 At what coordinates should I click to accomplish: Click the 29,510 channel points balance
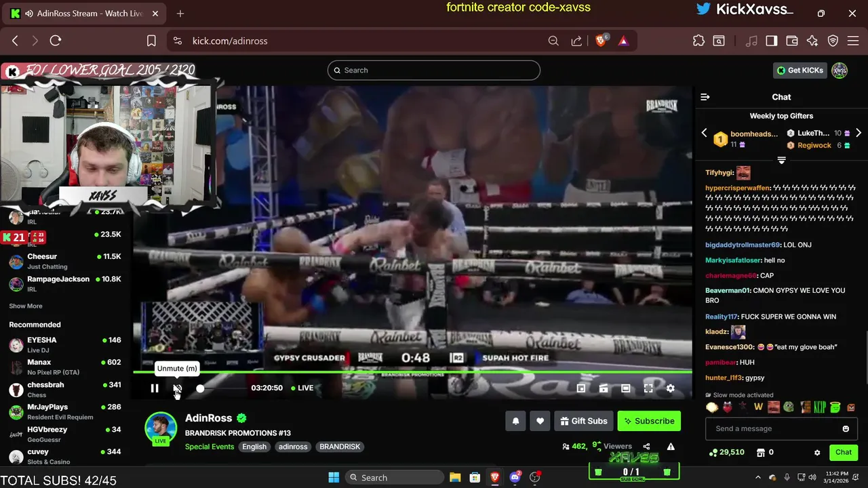coord(726,452)
